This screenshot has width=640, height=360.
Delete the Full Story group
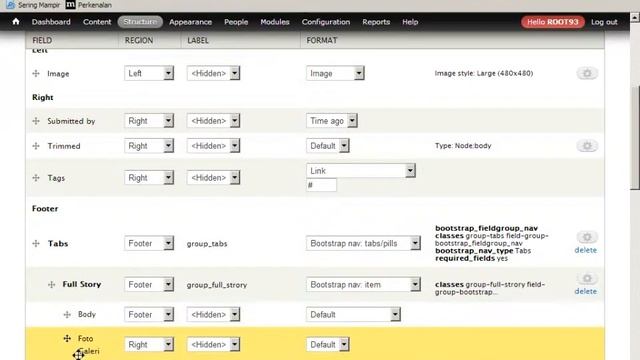point(585,291)
